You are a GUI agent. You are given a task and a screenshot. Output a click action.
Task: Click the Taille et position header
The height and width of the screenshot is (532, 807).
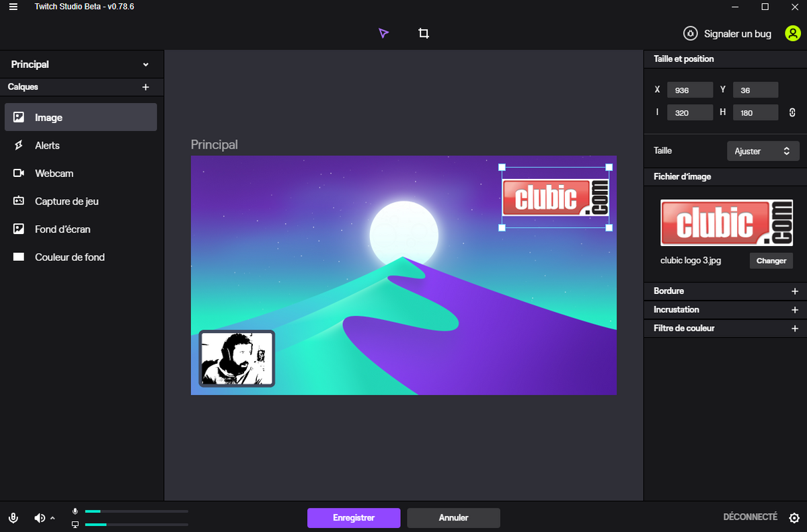click(x=684, y=59)
